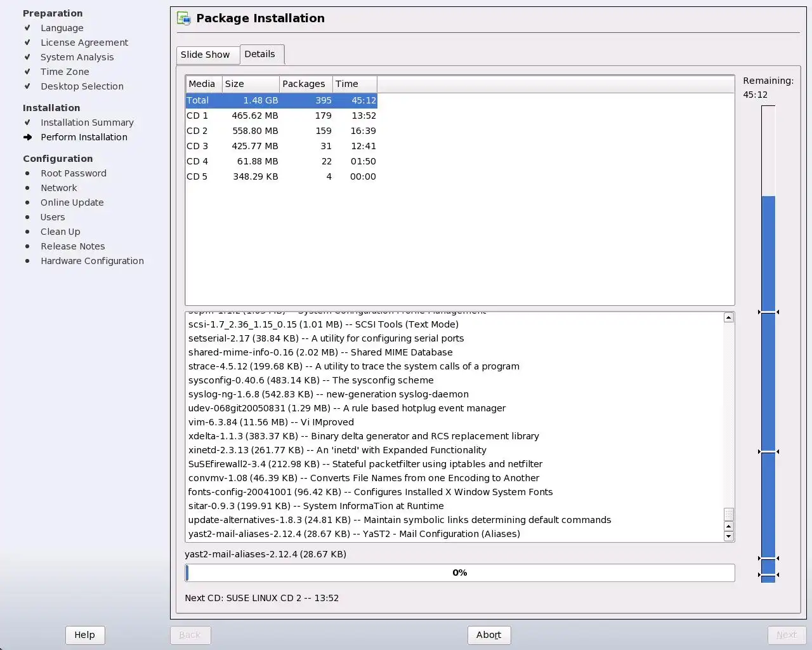
Task: Click the Release Notes step in sidebar
Action: tap(72, 246)
